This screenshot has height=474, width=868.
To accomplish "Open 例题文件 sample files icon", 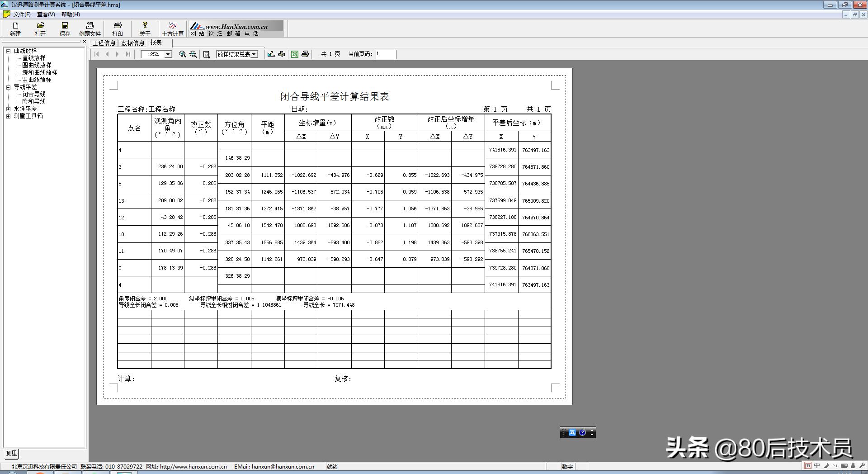I will (90, 29).
